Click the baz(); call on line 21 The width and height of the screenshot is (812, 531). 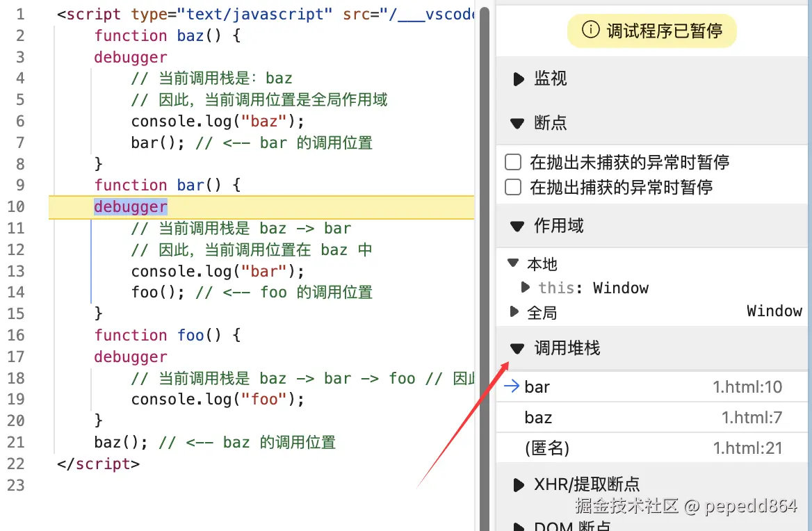click(121, 442)
